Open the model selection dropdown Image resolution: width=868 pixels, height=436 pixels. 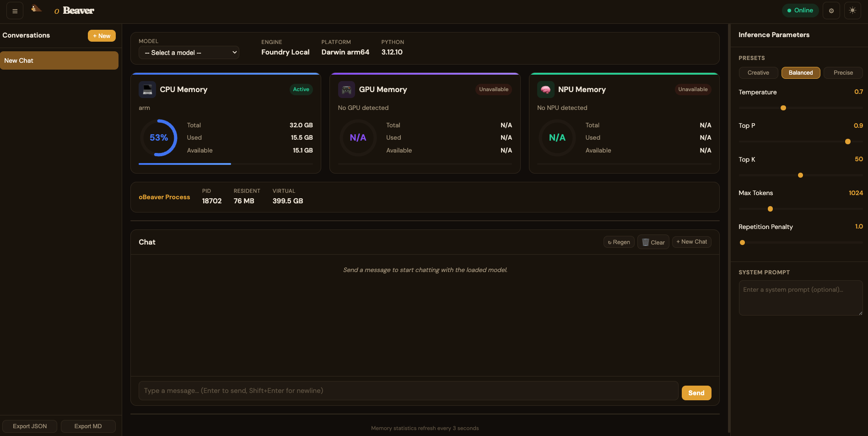click(189, 52)
